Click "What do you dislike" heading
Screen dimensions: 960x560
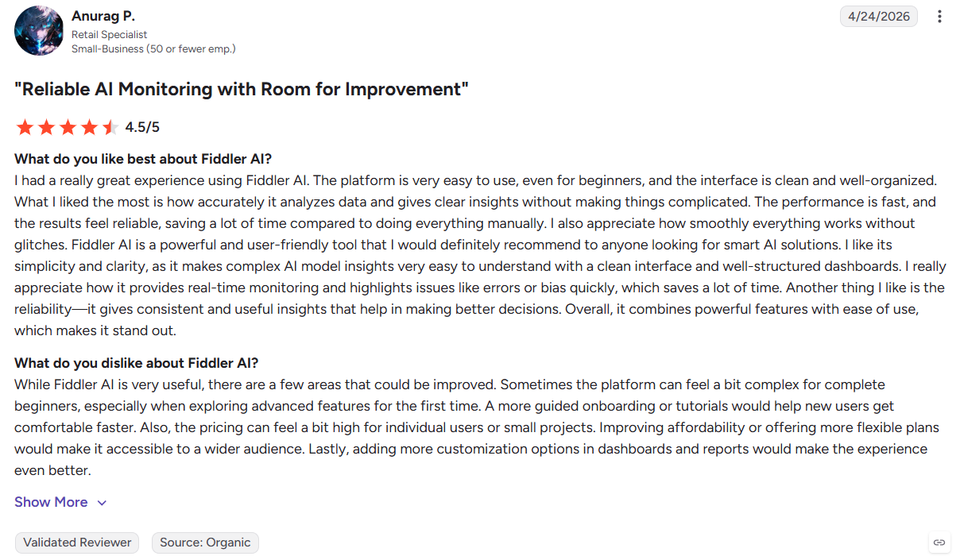pyautogui.click(x=137, y=363)
